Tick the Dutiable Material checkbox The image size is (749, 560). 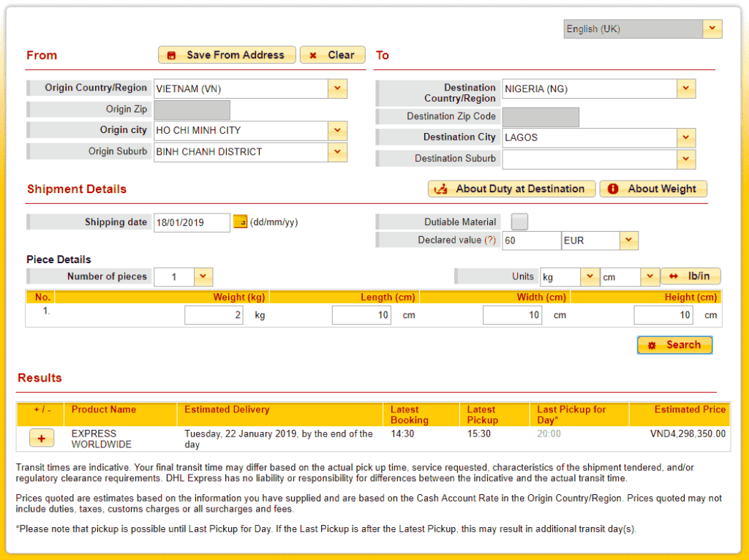pyautogui.click(x=520, y=222)
